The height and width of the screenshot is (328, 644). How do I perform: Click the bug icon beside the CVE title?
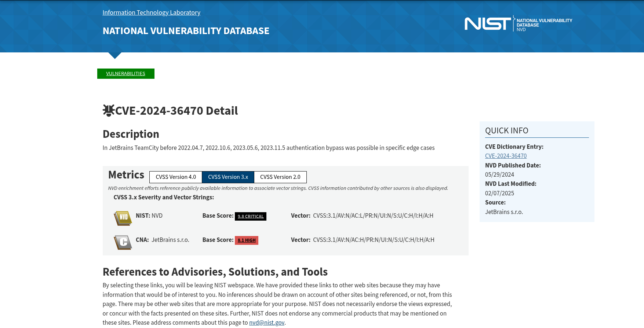click(x=109, y=111)
